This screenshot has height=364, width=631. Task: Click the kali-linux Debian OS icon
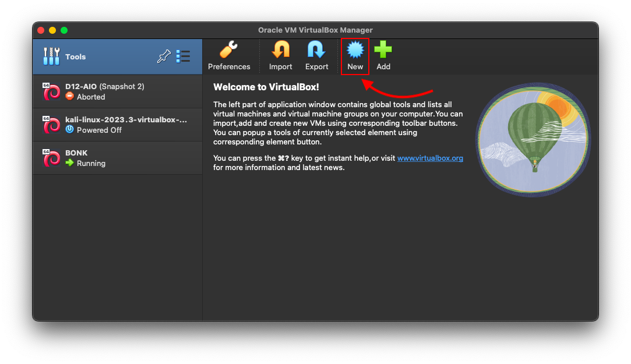[51, 125]
